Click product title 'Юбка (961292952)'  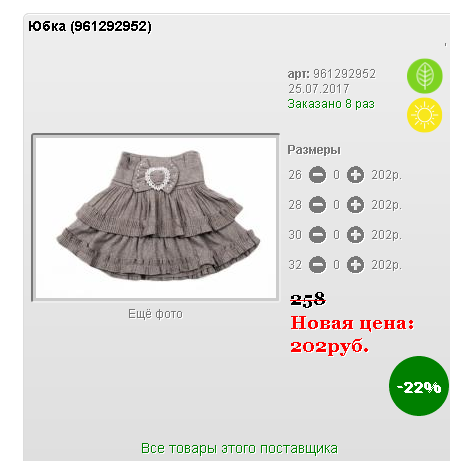click(x=90, y=26)
